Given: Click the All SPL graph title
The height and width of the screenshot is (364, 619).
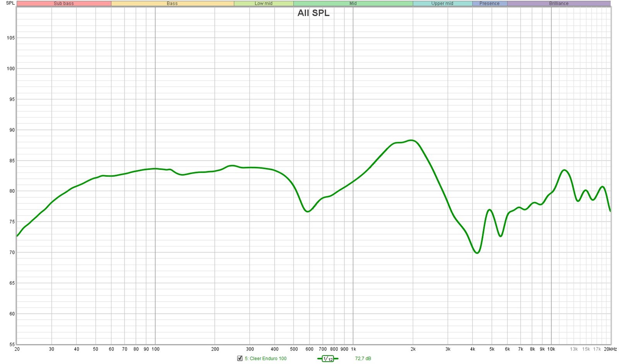Looking at the screenshot, I should pos(313,13).
